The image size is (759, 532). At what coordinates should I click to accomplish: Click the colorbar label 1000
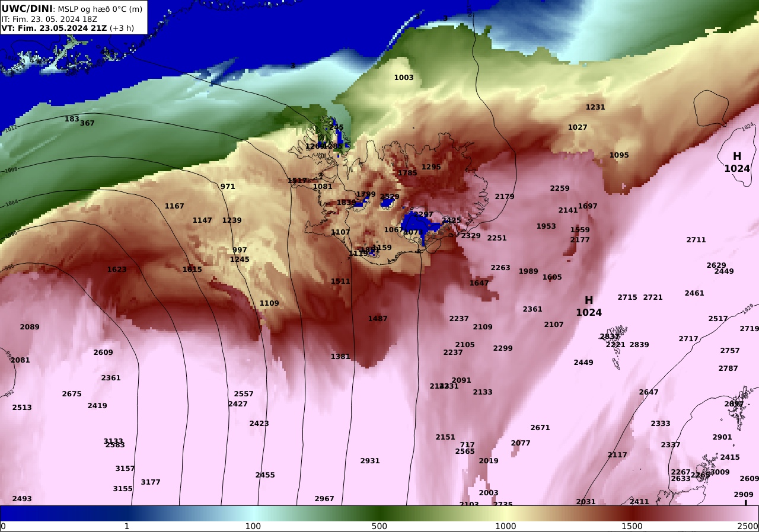point(506,526)
